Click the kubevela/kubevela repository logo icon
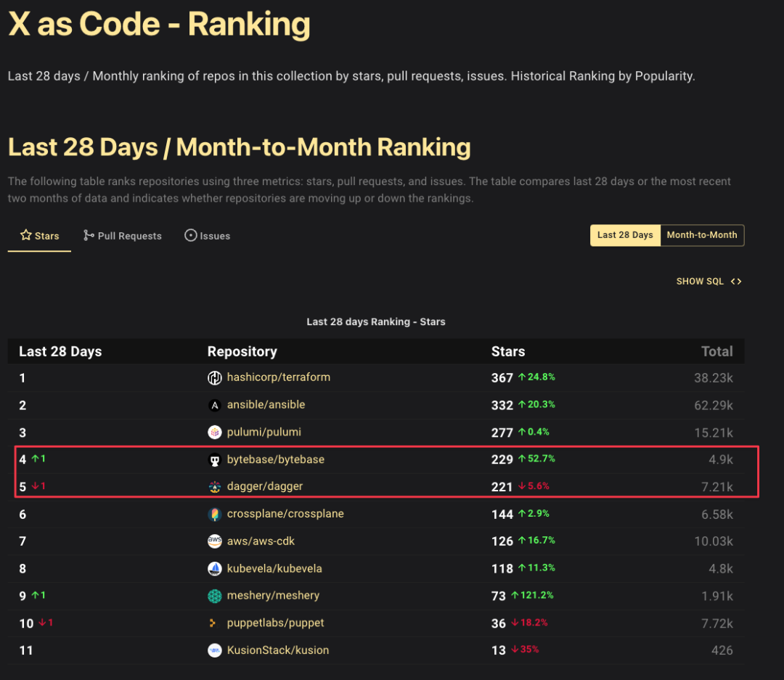 [x=214, y=569]
